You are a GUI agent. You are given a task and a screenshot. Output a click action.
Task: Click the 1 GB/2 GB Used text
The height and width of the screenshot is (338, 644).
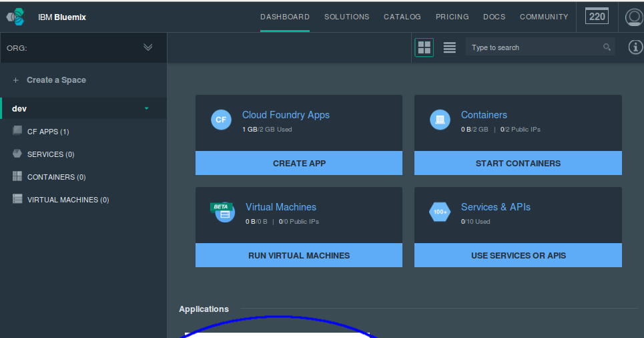pos(267,130)
